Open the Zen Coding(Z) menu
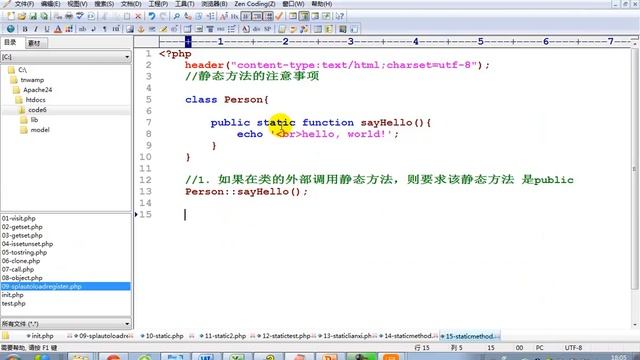Image resolution: width=640 pixels, height=360 pixels. [255, 4]
